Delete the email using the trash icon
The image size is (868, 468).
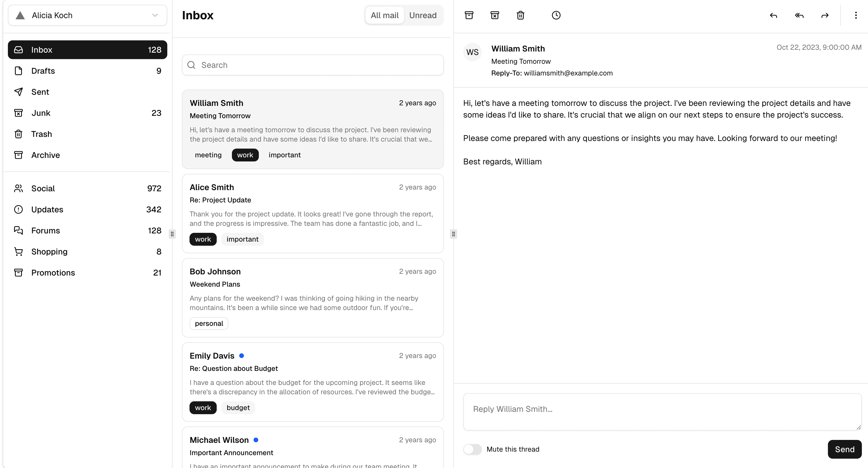pos(520,15)
